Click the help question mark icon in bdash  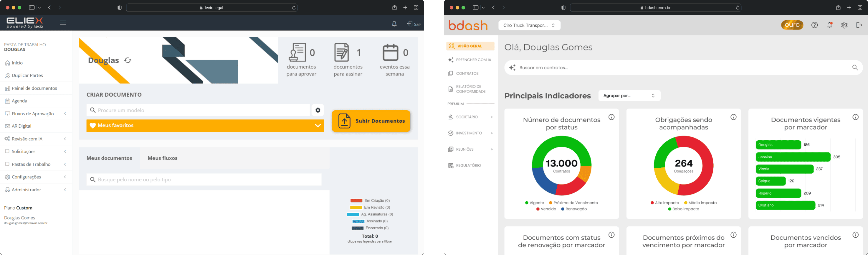coord(814,25)
